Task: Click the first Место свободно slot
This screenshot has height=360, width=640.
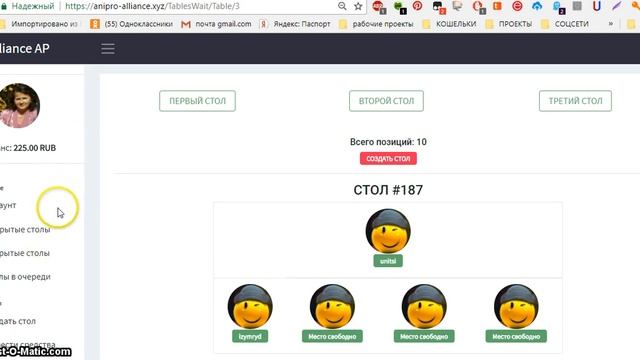Action: click(332, 336)
